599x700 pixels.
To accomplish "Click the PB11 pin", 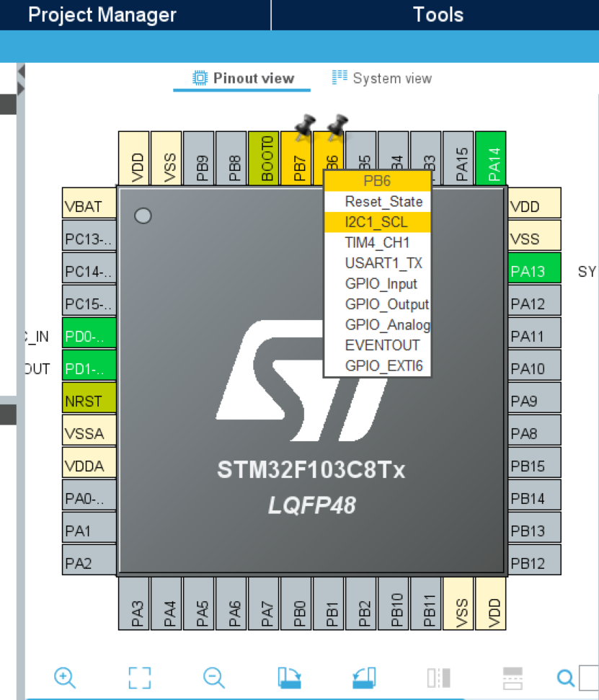I will (x=425, y=603).
